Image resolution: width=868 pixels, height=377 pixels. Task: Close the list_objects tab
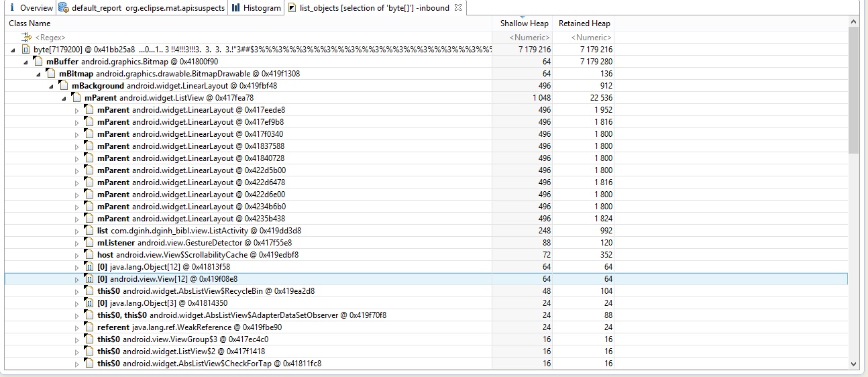click(x=458, y=8)
